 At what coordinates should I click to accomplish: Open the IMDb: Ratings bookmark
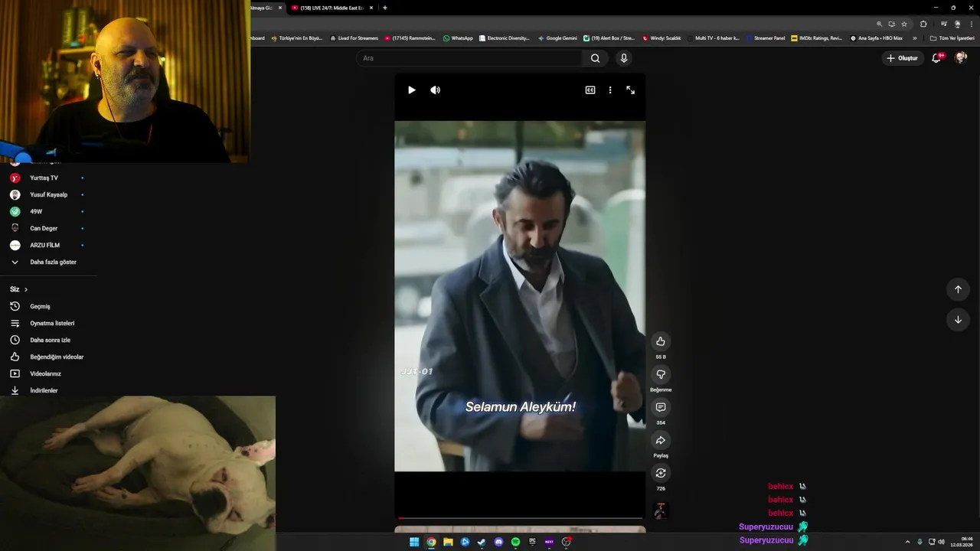pos(817,37)
